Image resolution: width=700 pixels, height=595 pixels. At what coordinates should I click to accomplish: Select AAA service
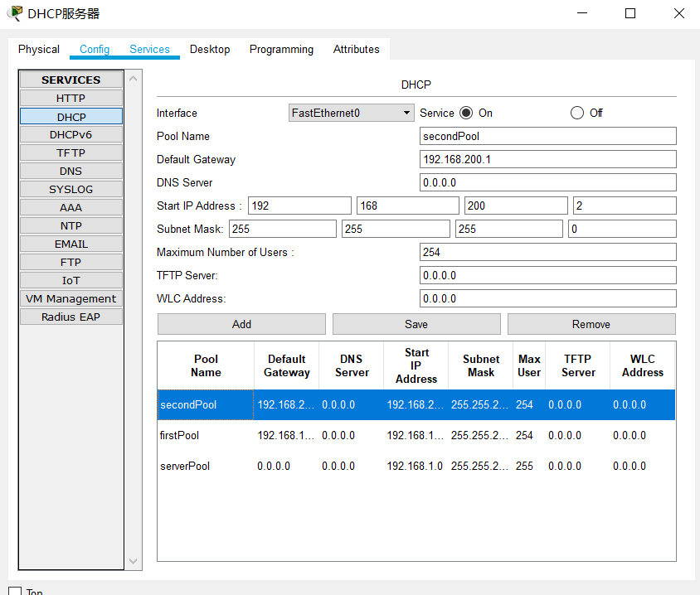pos(71,208)
